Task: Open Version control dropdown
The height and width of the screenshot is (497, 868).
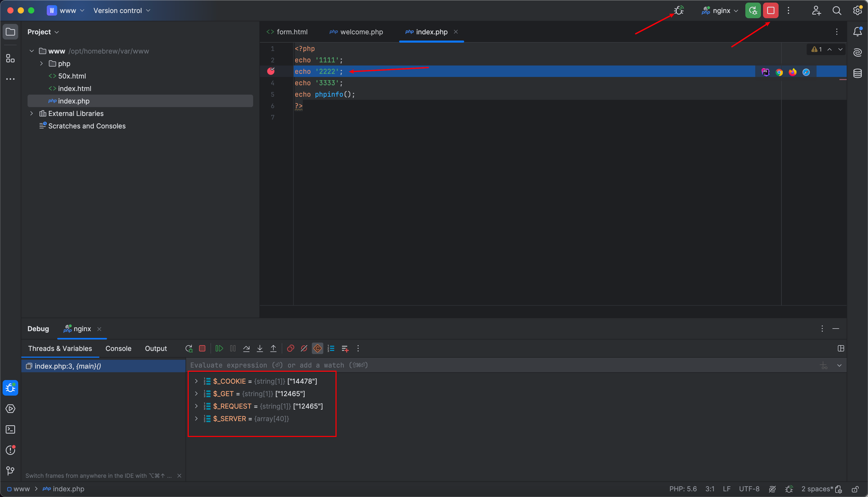Action: [122, 11]
